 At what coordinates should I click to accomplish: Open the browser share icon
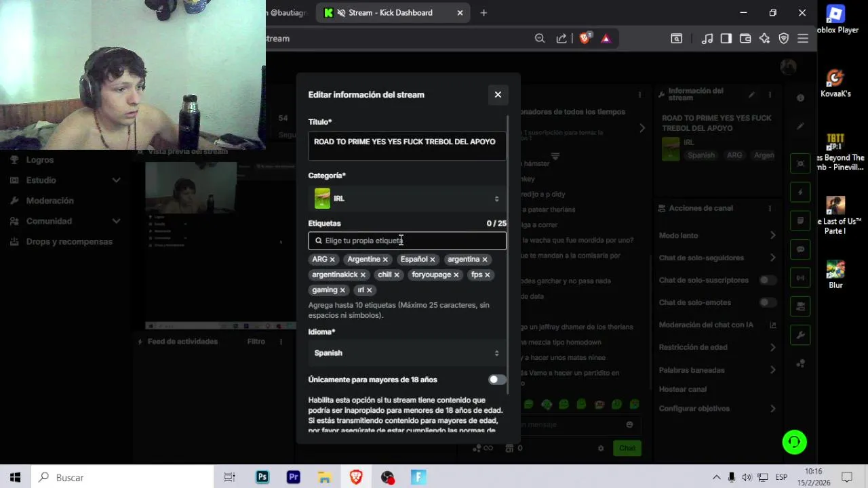(x=561, y=39)
